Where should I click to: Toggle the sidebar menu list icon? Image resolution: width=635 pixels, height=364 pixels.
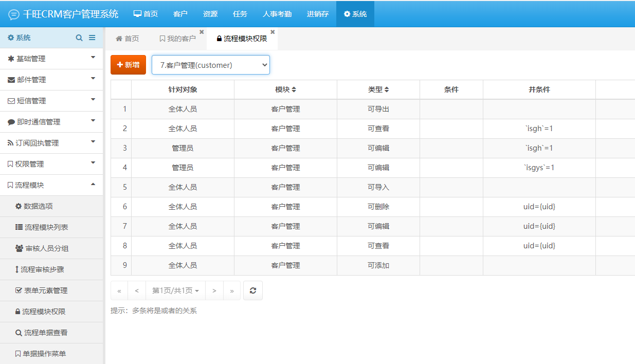pyautogui.click(x=92, y=38)
